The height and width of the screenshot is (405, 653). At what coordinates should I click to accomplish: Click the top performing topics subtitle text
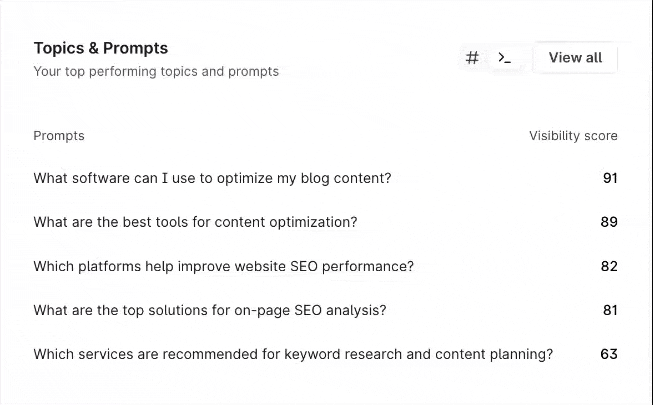tap(156, 72)
